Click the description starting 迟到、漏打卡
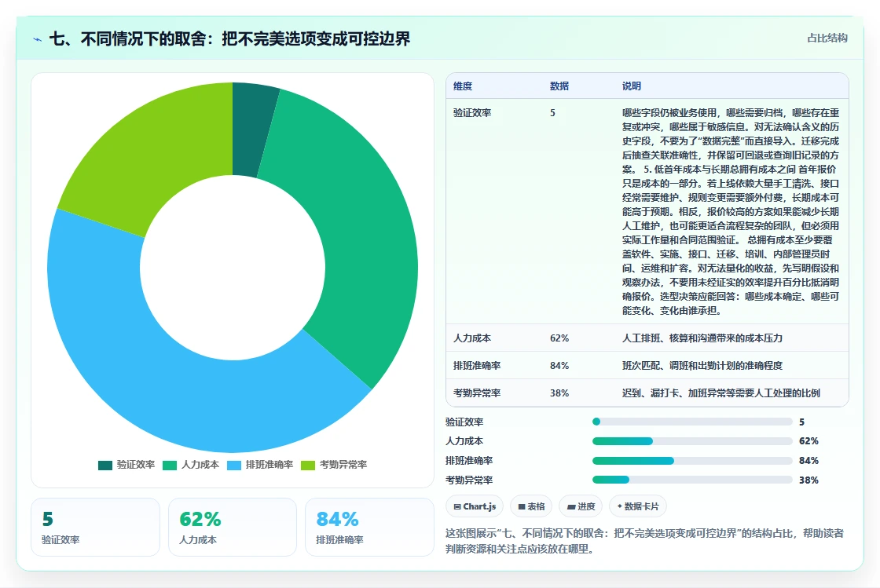Screen dimensions: 880x588 pos(721,393)
